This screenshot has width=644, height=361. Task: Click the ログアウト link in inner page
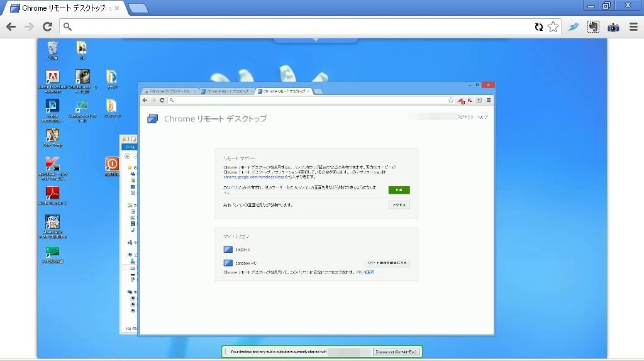click(466, 117)
